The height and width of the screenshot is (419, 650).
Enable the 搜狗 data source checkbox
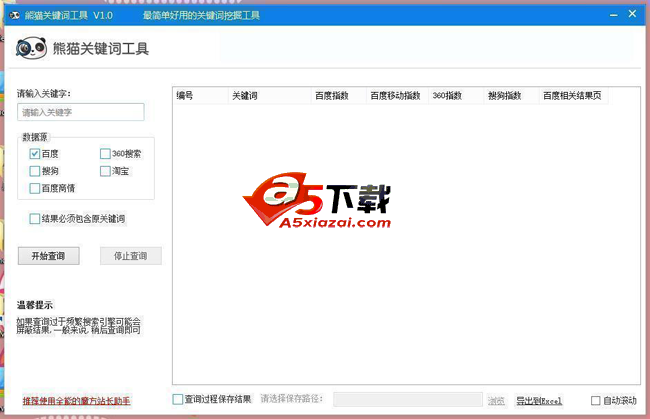pyautogui.click(x=35, y=171)
